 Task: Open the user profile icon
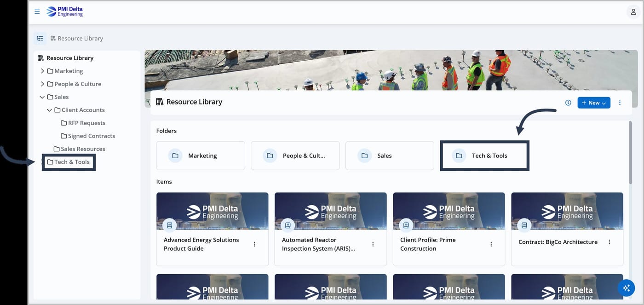633,12
